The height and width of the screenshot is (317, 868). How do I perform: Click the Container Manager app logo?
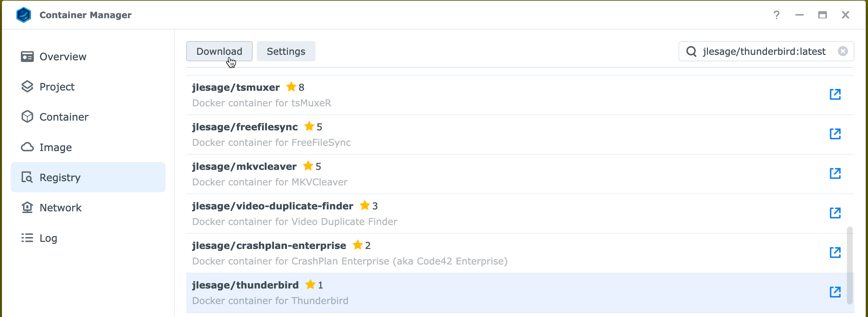click(24, 15)
